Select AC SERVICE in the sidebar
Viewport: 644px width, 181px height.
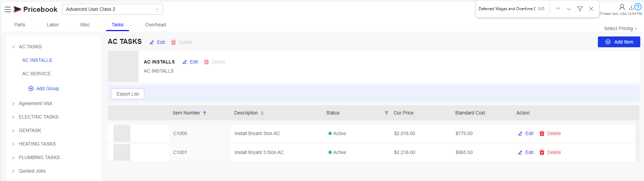tap(36, 74)
